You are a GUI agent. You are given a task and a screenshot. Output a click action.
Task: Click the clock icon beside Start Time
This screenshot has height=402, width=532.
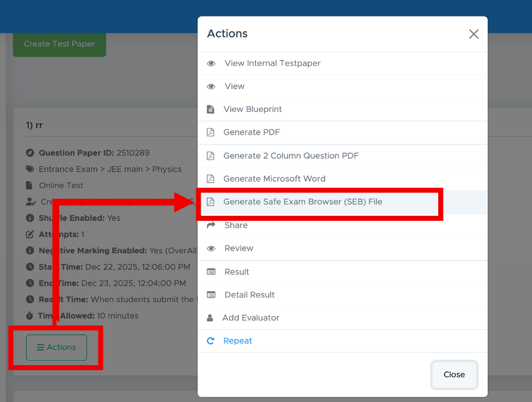tap(30, 267)
